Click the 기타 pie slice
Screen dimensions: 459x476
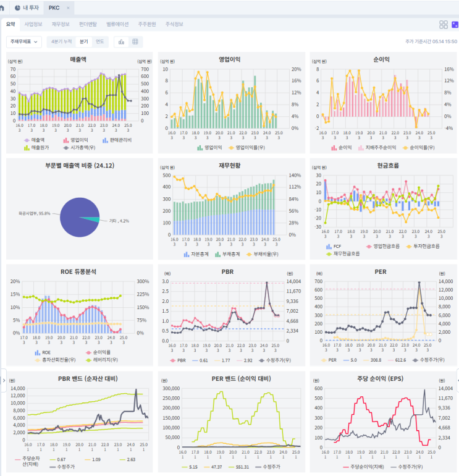94,219
